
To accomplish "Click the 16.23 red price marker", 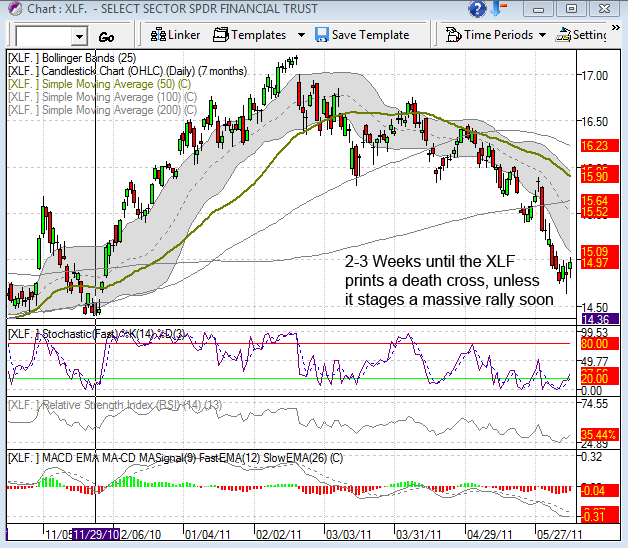I will [x=600, y=146].
